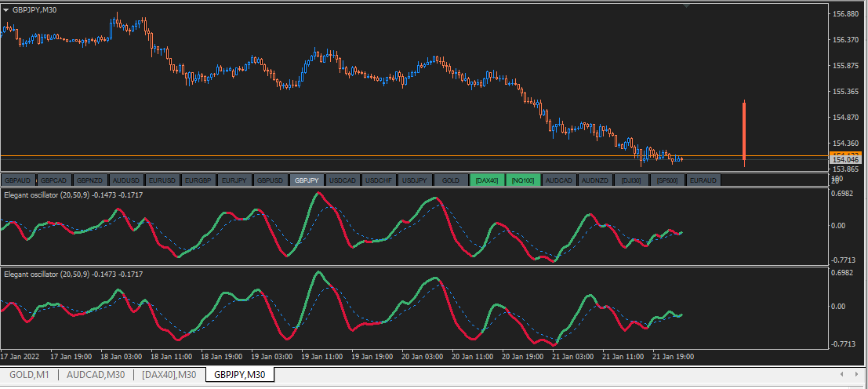Select the green [DAX40] symbol button
868x389 pixels.
(487, 180)
